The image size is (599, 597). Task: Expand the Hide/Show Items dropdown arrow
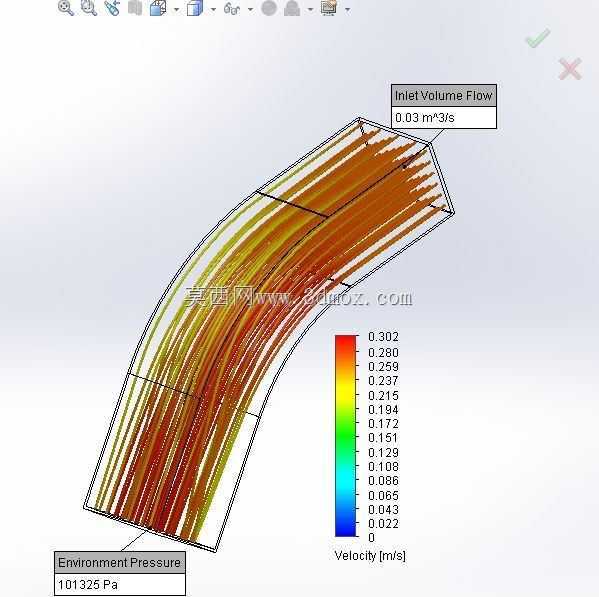(x=250, y=9)
